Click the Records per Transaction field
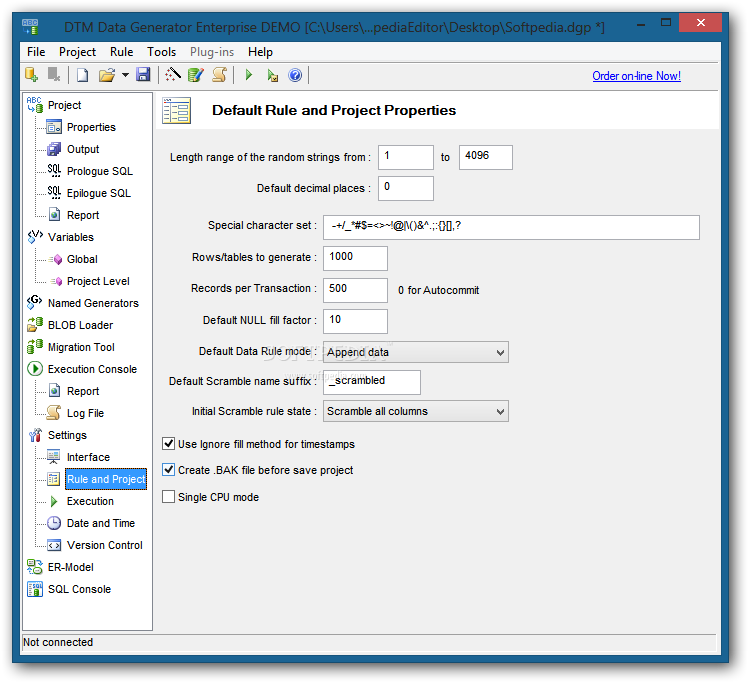 (355, 290)
